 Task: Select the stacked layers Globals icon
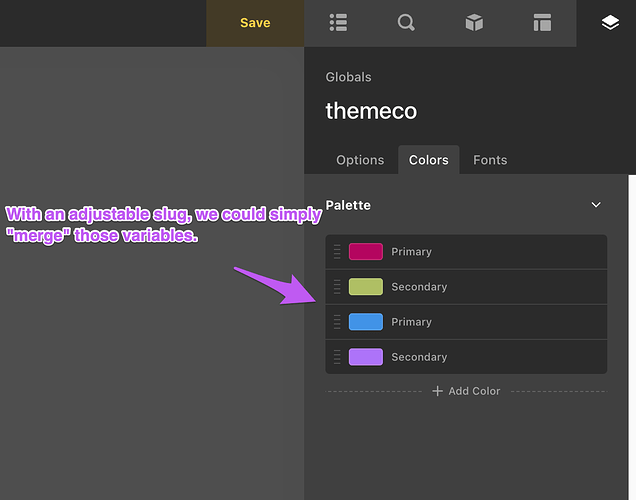tap(610, 23)
